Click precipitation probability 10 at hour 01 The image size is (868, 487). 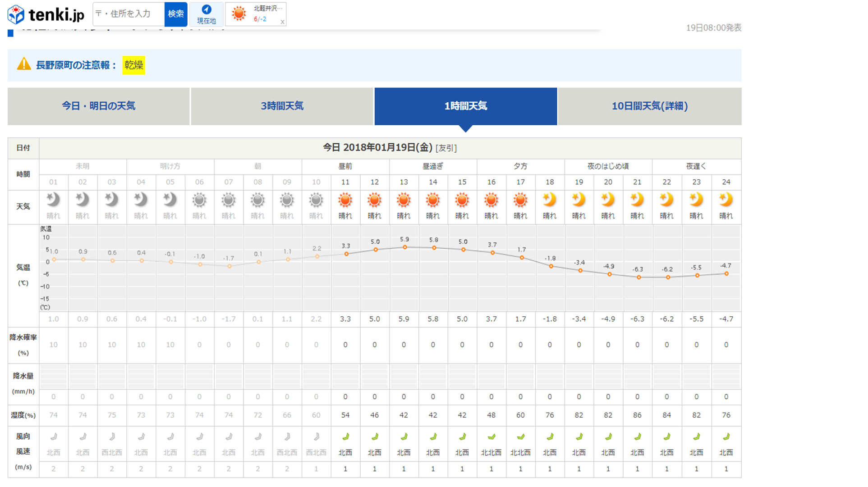tap(53, 345)
